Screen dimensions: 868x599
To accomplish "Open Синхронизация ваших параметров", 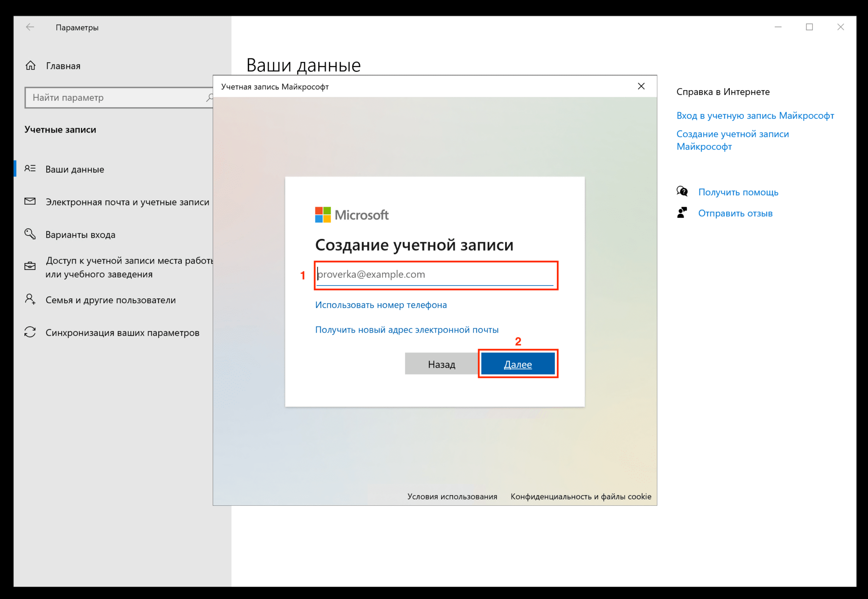I will coord(122,333).
